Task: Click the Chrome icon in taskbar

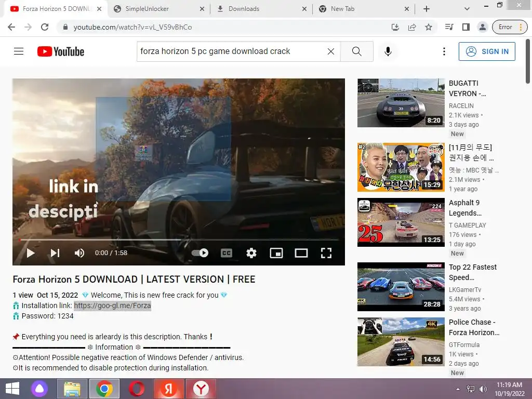Action: (x=104, y=389)
